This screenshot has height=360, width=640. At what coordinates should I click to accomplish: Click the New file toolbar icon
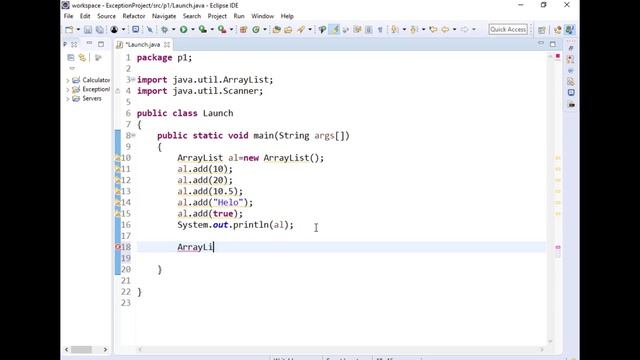pyautogui.click(x=69, y=29)
